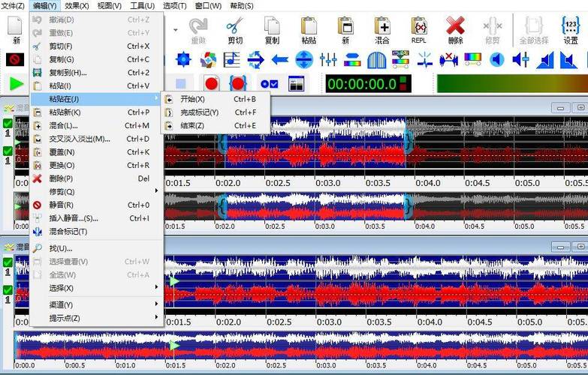This screenshot has width=588, height=375.
Task: Click the green-red level meter bar
Action: [511, 83]
